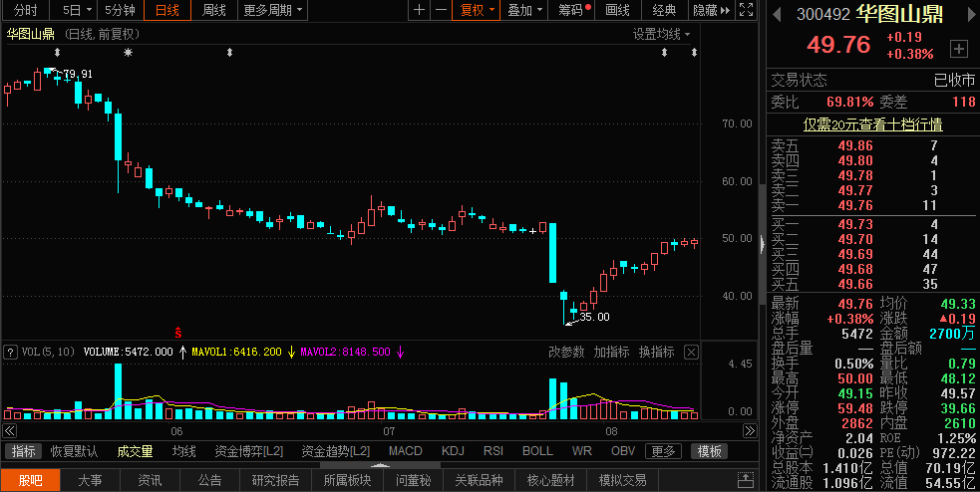Screen dimensions: 980x492
Task: Select RSI indicator
Action: (493, 451)
